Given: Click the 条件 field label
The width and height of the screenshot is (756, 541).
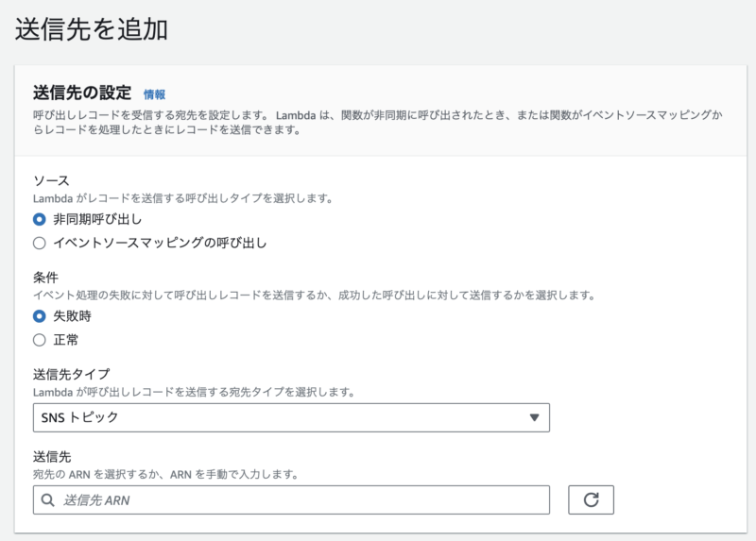Looking at the screenshot, I should coord(45,277).
